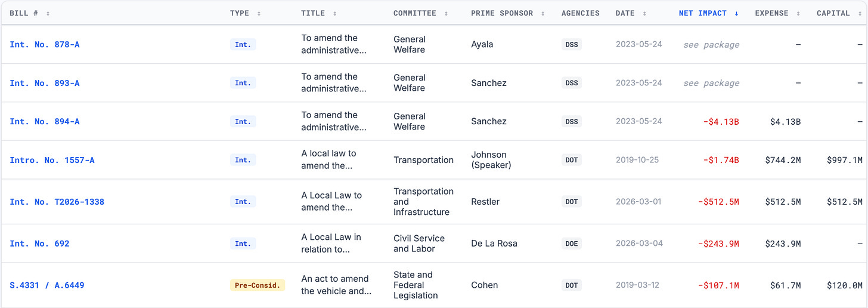Open bill Int. No. 878-A
Screen dimensions: 868x308
point(45,45)
